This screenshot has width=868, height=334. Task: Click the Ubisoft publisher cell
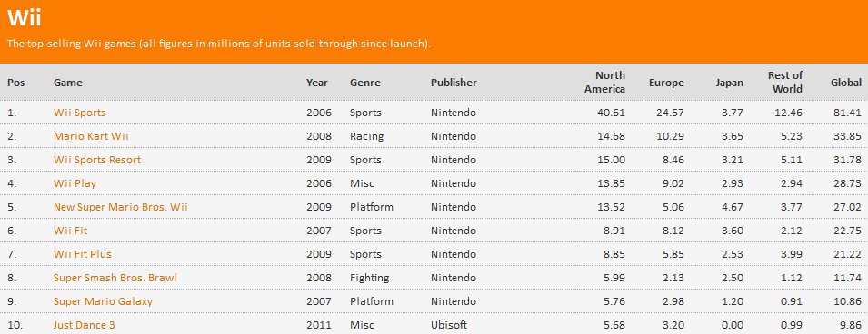(x=450, y=325)
